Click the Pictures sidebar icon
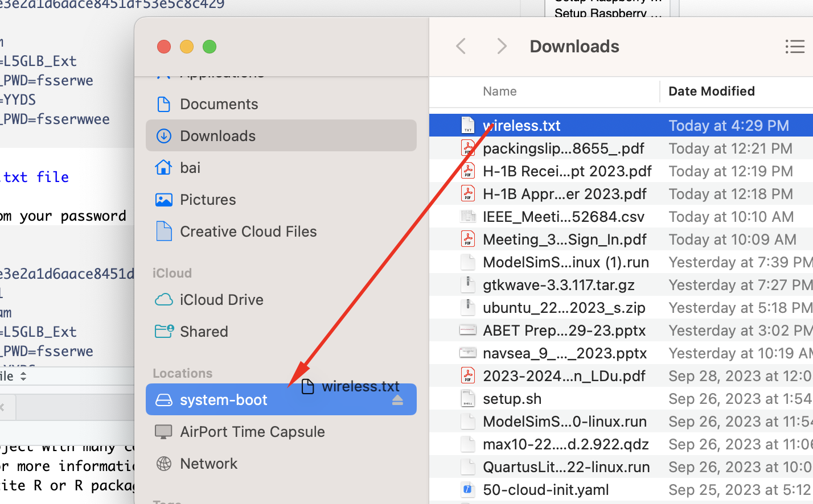 point(164,200)
